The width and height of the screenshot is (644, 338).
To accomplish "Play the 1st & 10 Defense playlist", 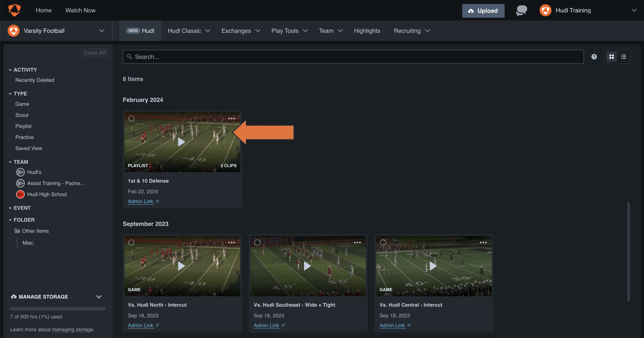I will point(181,142).
